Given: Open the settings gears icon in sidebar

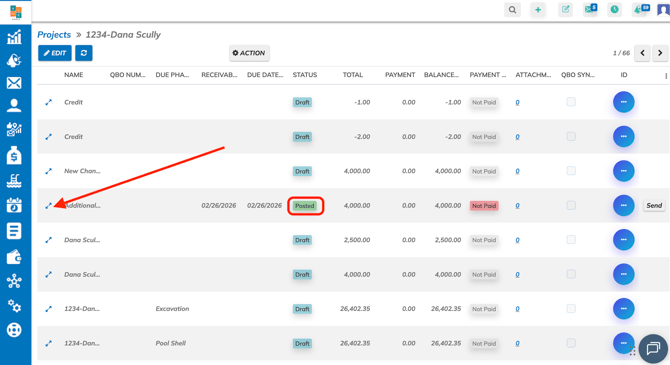Looking at the screenshot, I should (14, 306).
